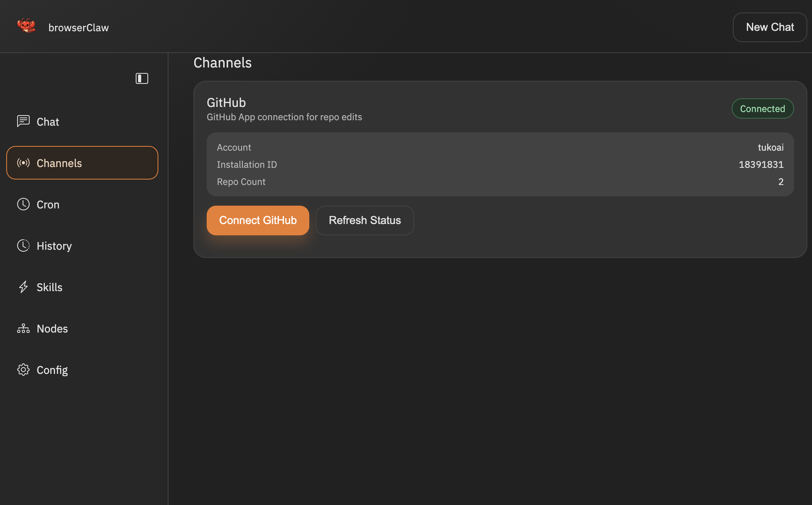Screen dimensions: 812x505
Task: Open the Config label
Action: tap(52, 370)
